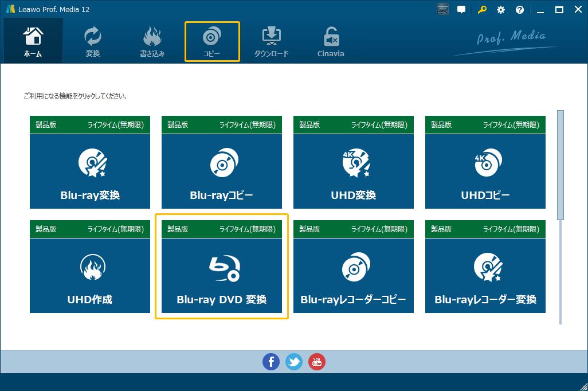Click the yellow key registration icon
The image size is (588, 391).
click(482, 10)
